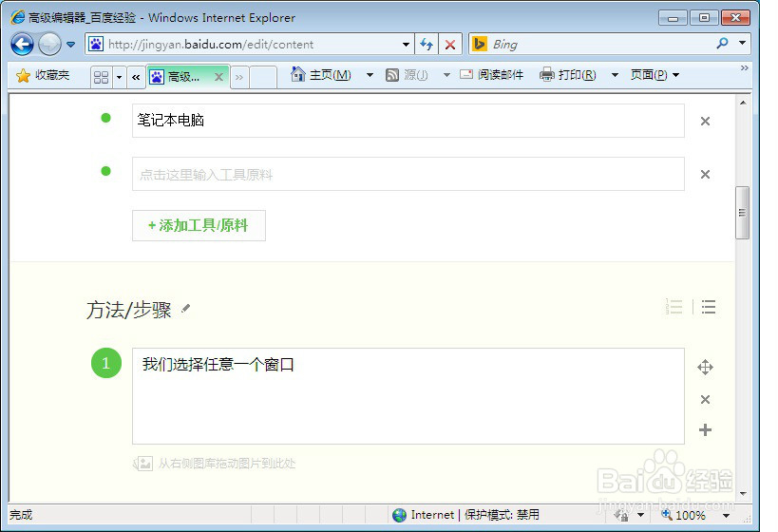778x532 pixels.
Task: Expand the address bar history dropdown
Action: 407,45
